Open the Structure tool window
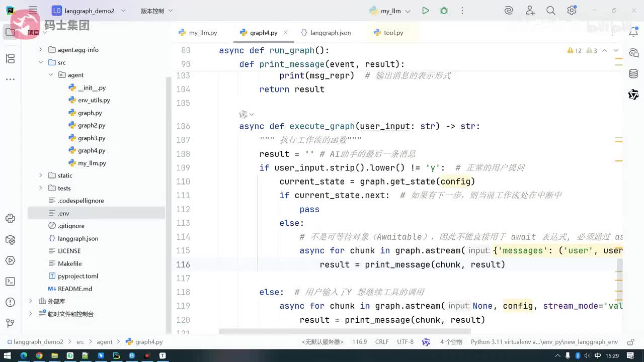644x362 pixels. pos(10,59)
